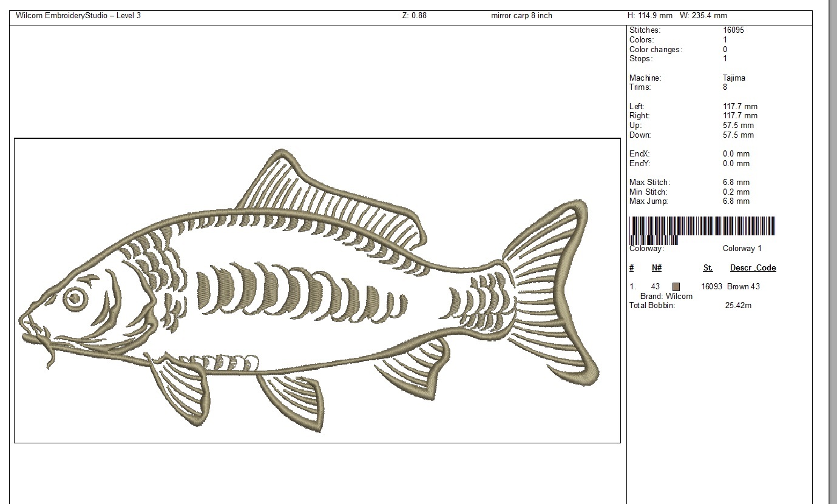Click the 'St.' column header
This screenshot has width=837, height=504.
click(x=708, y=268)
